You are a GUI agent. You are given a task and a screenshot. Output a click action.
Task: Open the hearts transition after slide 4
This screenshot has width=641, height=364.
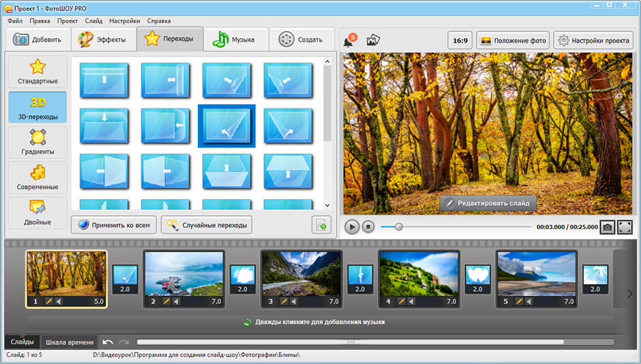pyautogui.click(x=477, y=280)
